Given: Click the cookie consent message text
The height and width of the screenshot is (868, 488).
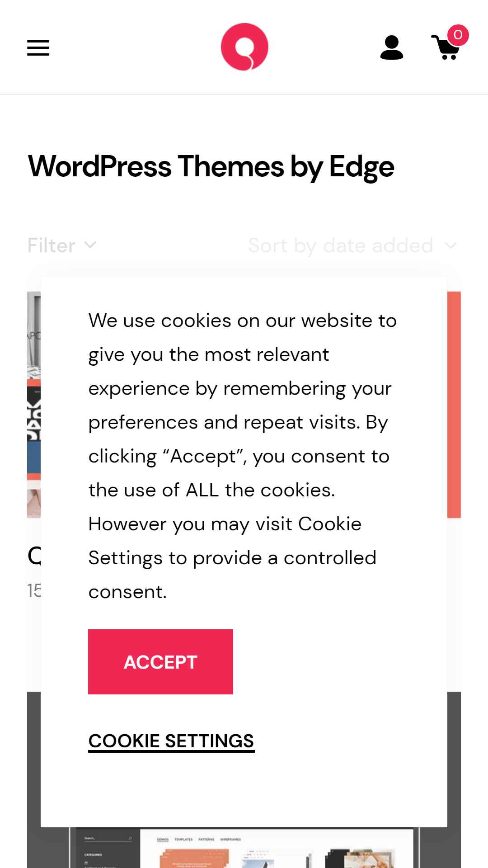Looking at the screenshot, I should point(243,456).
